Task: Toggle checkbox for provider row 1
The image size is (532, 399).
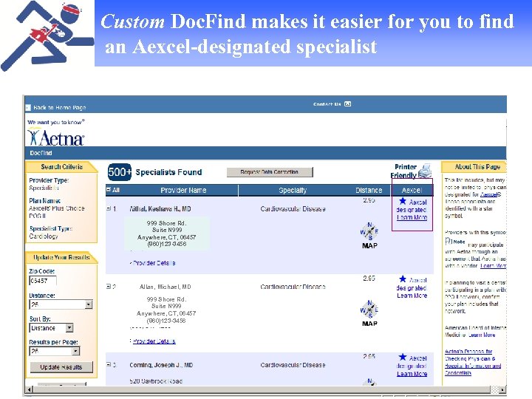Action: (x=109, y=208)
